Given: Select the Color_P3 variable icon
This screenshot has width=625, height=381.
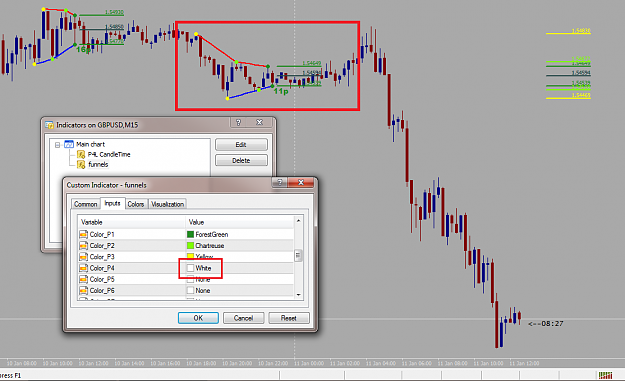Looking at the screenshot, I should pos(83,257).
